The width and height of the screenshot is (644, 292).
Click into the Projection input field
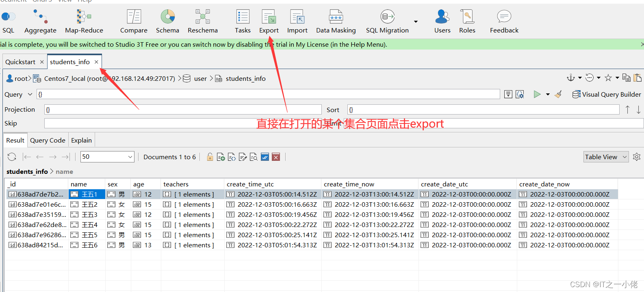tap(183, 110)
